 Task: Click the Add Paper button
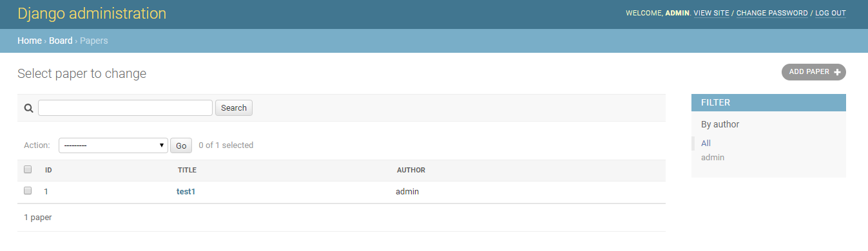[x=814, y=72]
